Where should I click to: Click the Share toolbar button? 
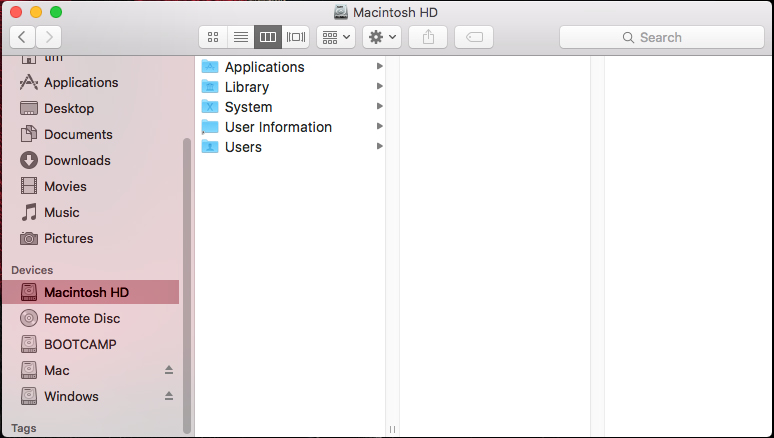click(x=428, y=37)
